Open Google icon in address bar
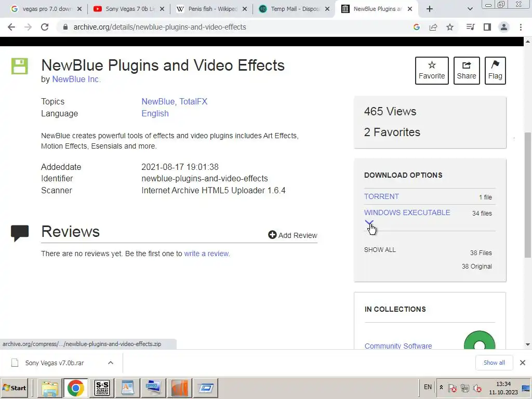Image resolution: width=532 pixels, height=399 pixels. [417, 27]
